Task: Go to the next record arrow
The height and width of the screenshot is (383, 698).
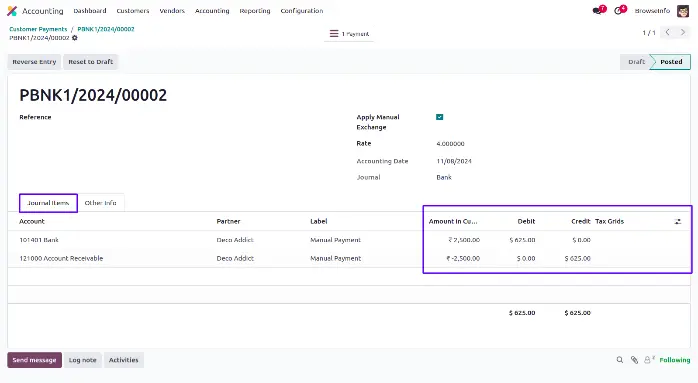Action: point(683,32)
